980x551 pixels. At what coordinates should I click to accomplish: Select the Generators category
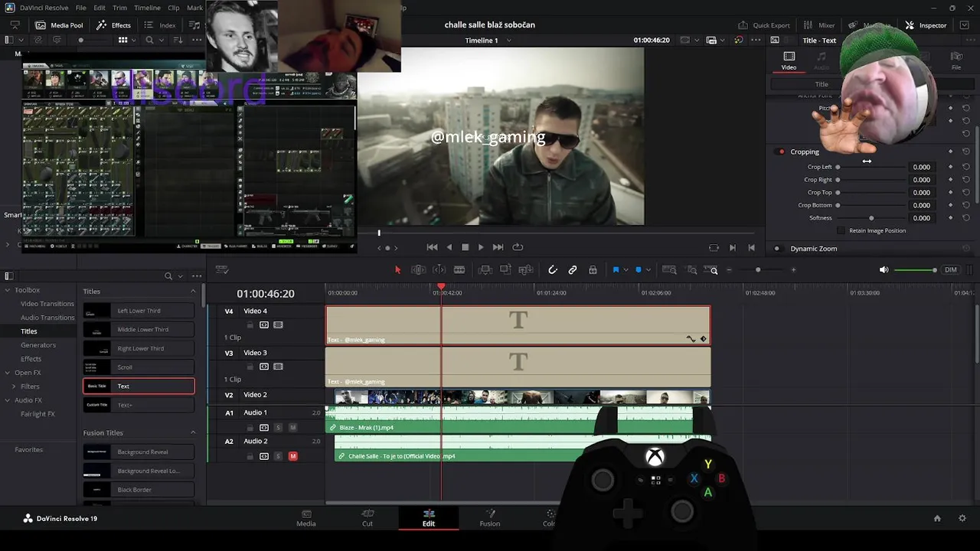(x=38, y=345)
